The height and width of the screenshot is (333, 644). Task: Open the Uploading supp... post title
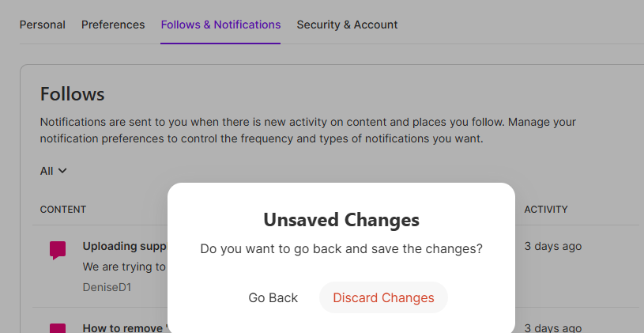(x=124, y=246)
